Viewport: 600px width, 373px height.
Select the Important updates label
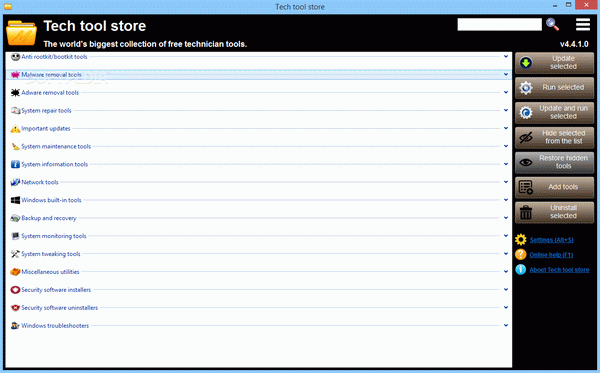(x=46, y=129)
